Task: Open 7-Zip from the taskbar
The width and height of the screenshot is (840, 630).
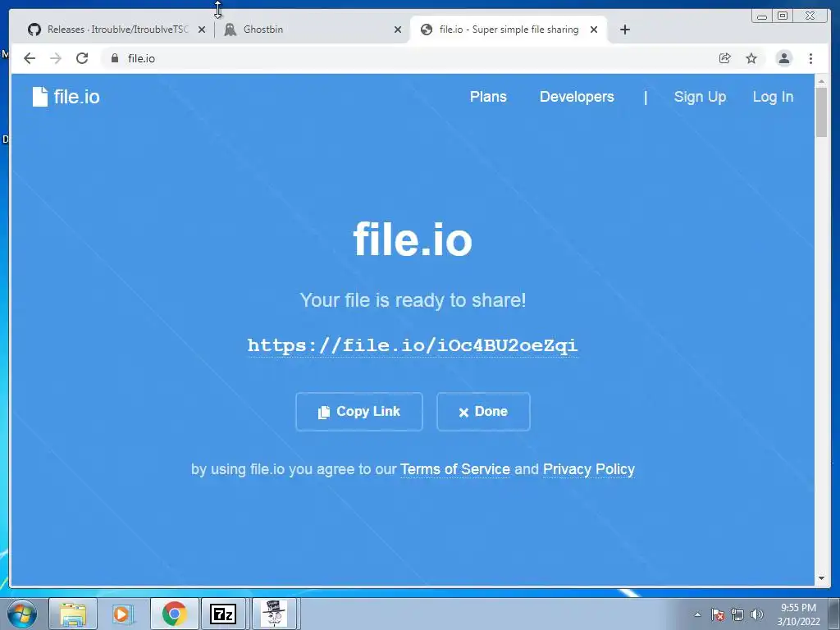Action: (223, 614)
